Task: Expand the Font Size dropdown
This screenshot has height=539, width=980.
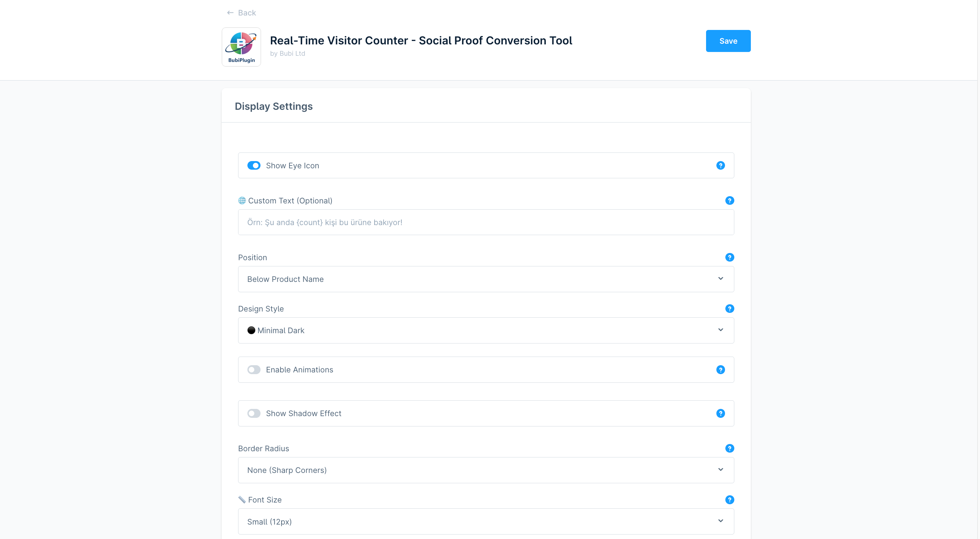Action: click(486, 521)
